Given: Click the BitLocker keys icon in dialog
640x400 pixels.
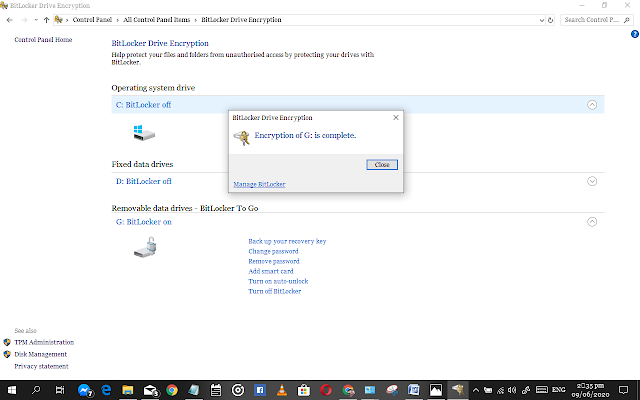Looking at the screenshot, I should point(242,138).
